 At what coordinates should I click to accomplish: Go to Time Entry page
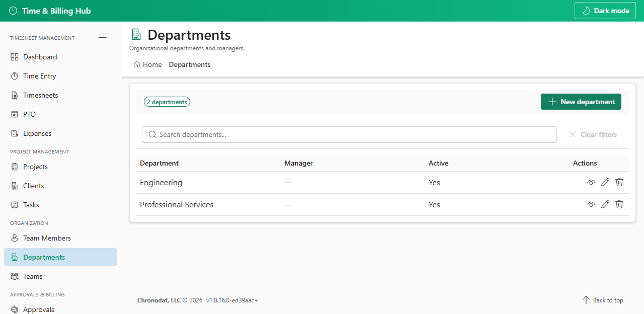pyautogui.click(x=60, y=76)
